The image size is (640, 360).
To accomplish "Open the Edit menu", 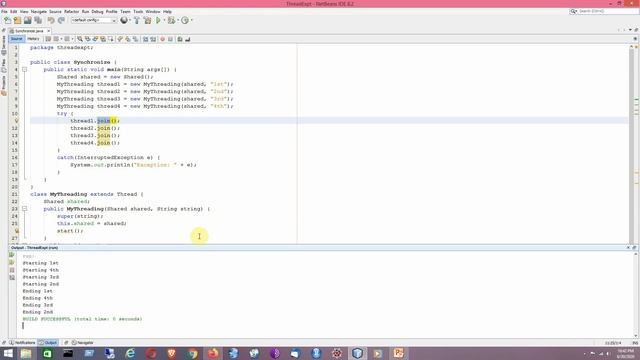I will click(13, 12).
